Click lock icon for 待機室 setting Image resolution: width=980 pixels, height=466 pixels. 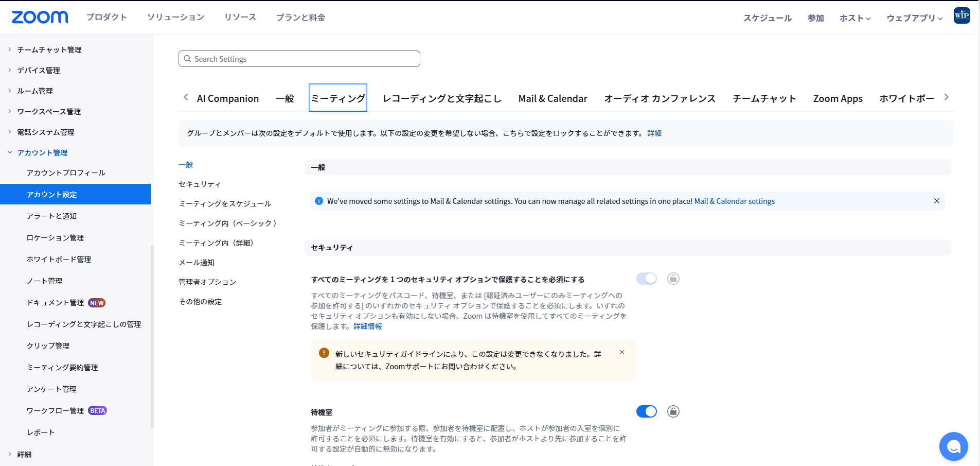pyautogui.click(x=673, y=411)
